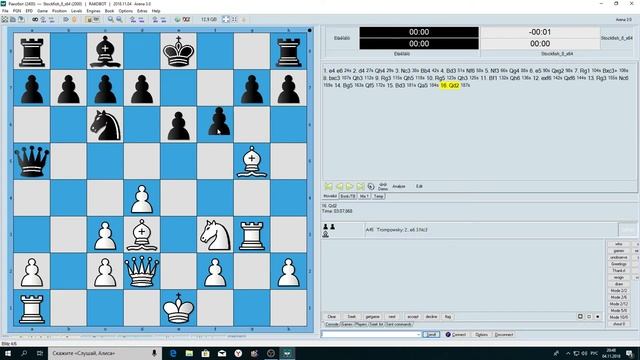640x360 pixels.
Task: Switch to the Mix 1 tab
Action: click(x=364, y=196)
